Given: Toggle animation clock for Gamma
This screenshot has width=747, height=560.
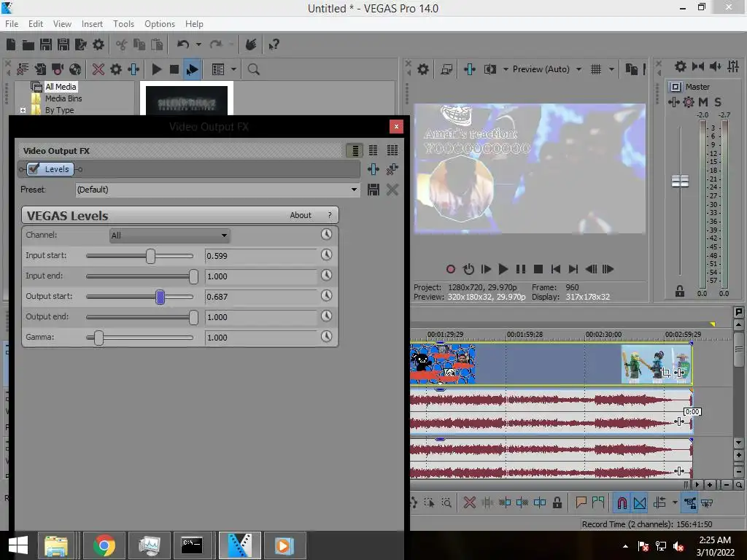Looking at the screenshot, I should click(x=326, y=337).
